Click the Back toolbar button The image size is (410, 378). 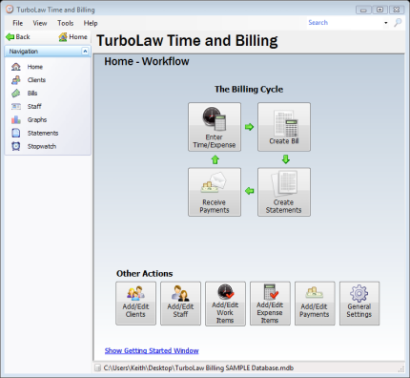pyautogui.click(x=18, y=37)
